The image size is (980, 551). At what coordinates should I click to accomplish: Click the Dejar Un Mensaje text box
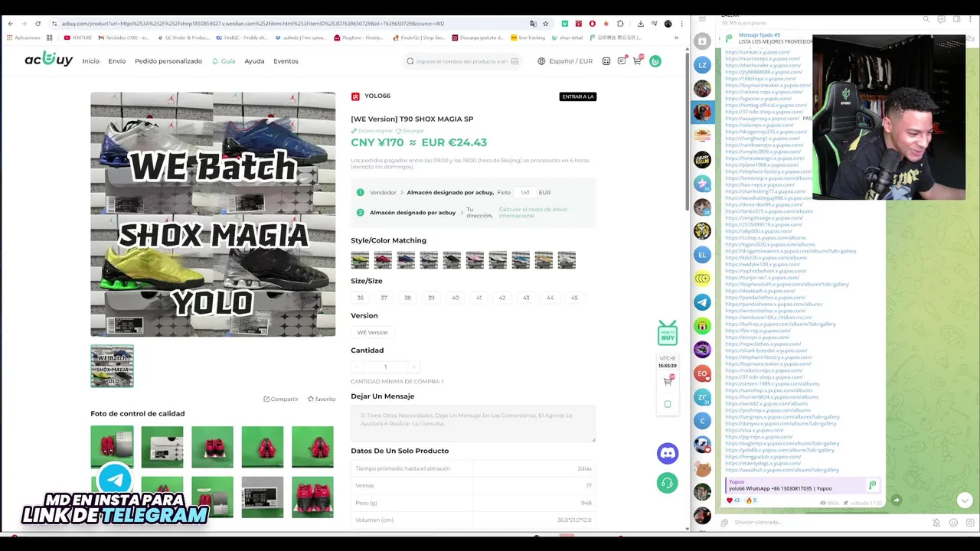coord(473,424)
